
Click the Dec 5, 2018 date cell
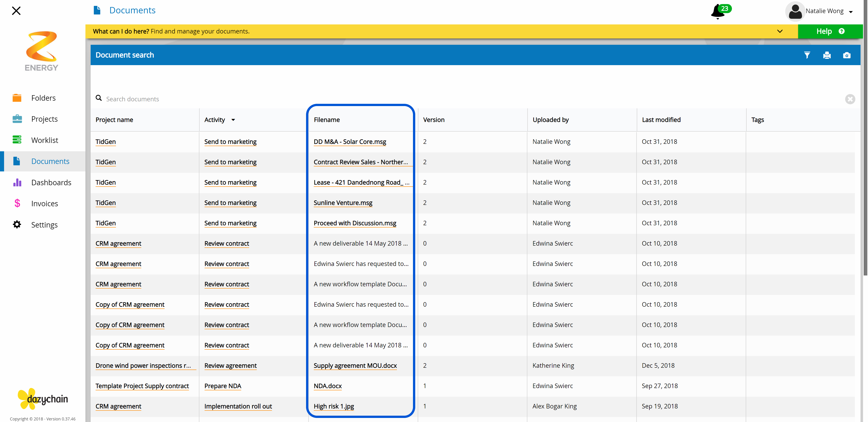(658, 366)
